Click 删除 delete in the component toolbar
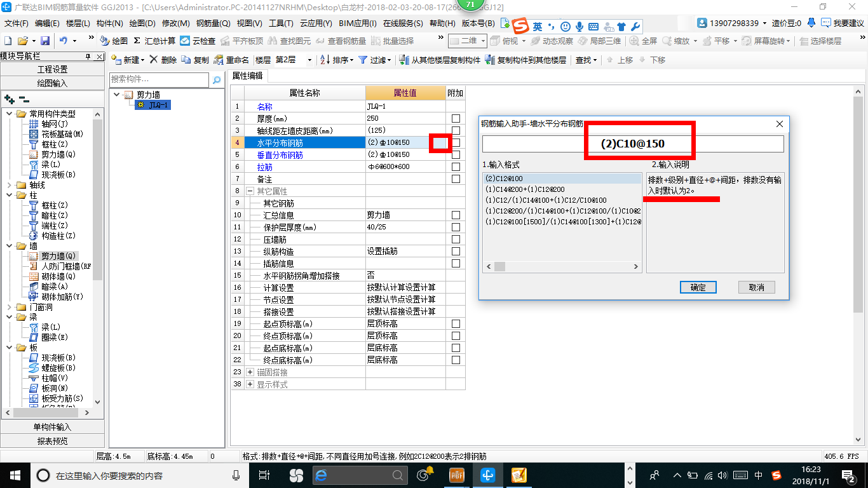 tap(163, 60)
